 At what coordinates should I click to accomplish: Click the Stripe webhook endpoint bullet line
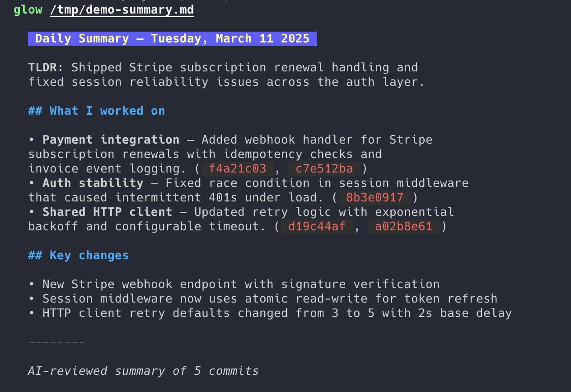click(x=241, y=284)
